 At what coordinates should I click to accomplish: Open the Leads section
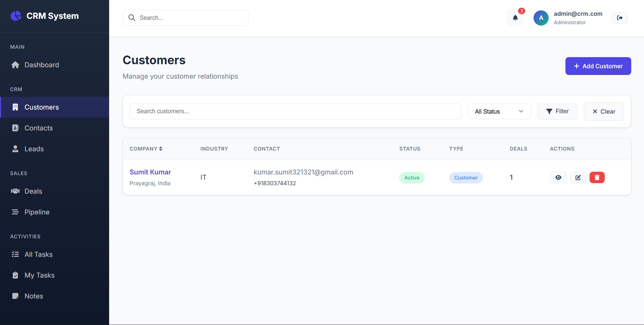point(34,149)
